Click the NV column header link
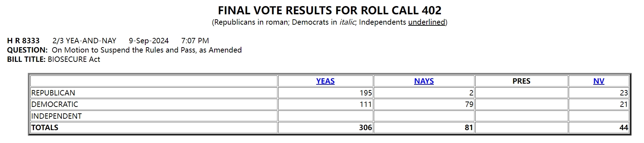The width and height of the screenshot is (644, 143). coord(599,81)
